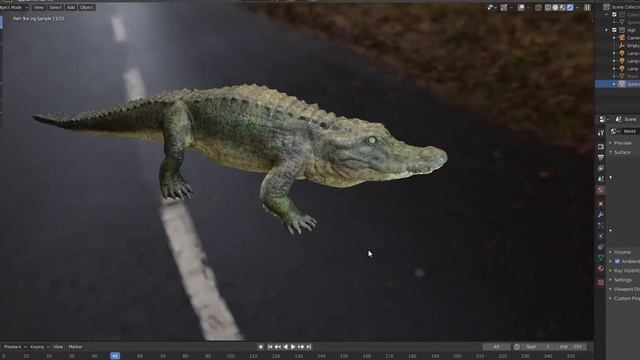
Task: Open the Add menu in viewport header
Action: click(71, 7)
